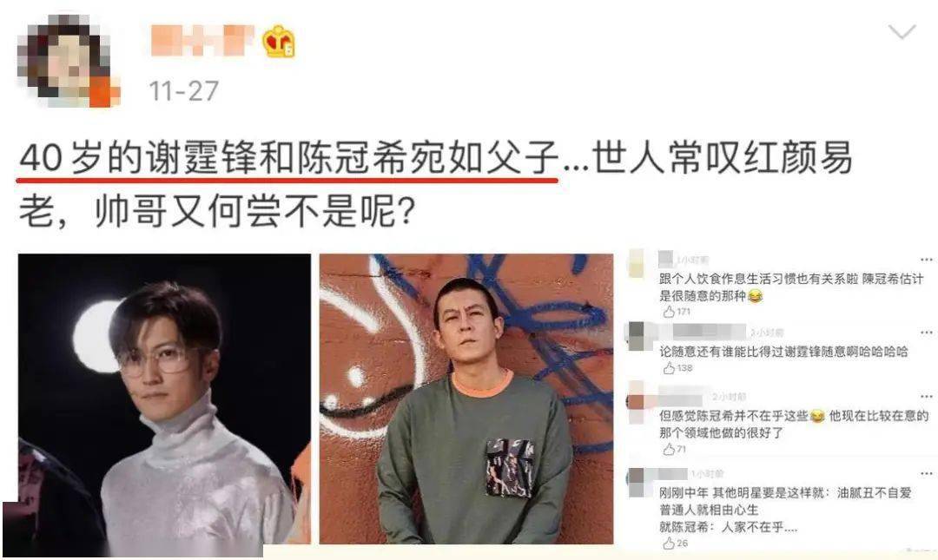Open the blurred poster username
The width and height of the screenshot is (938, 560).
202,39
